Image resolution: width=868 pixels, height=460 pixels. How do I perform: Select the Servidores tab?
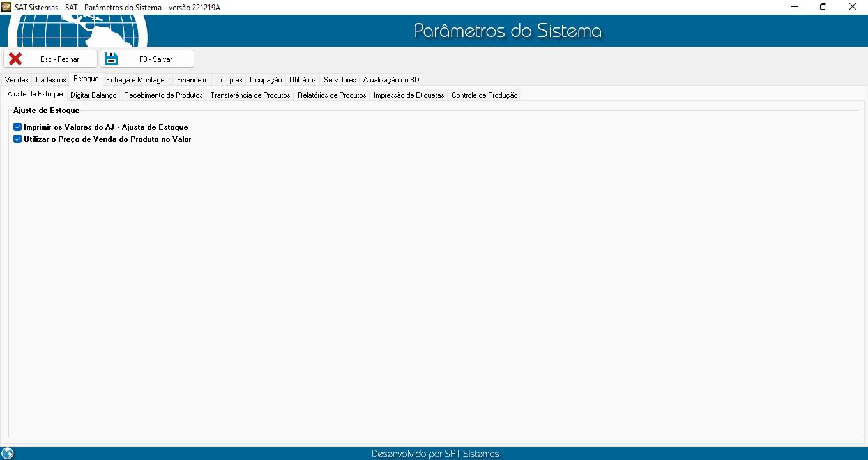click(340, 80)
